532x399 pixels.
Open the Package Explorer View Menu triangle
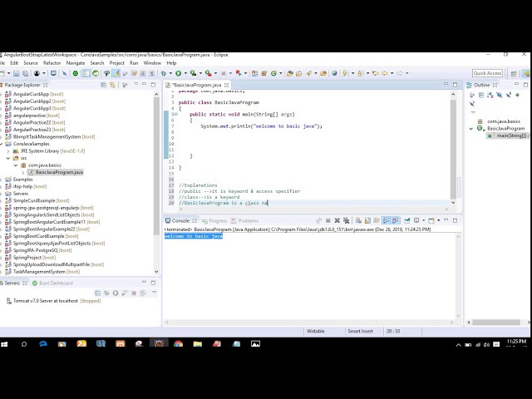pos(136,85)
